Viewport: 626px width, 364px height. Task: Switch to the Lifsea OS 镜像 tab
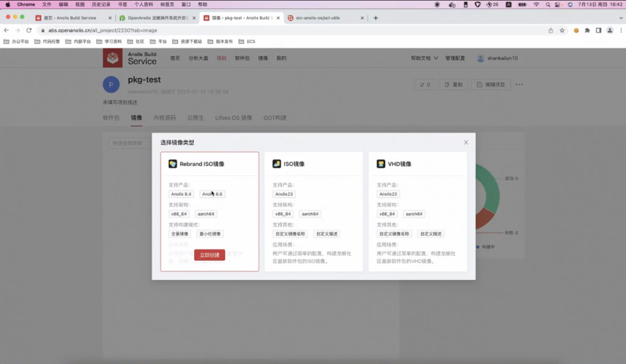(234, 118)
